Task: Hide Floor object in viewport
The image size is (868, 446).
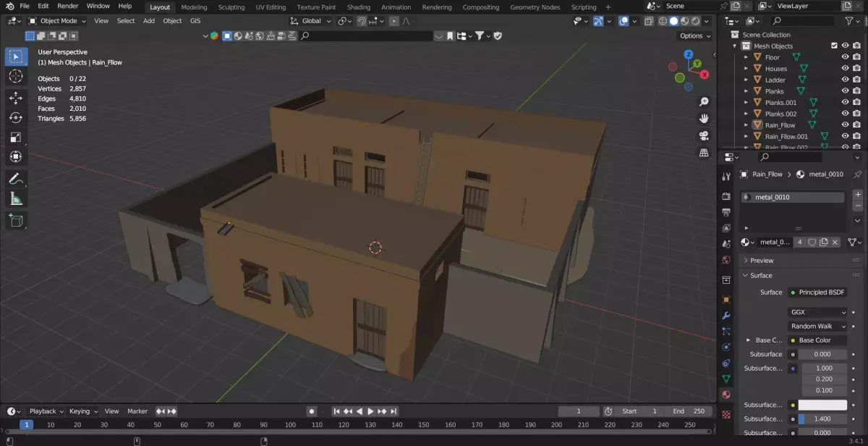Action: coord(845,57)
